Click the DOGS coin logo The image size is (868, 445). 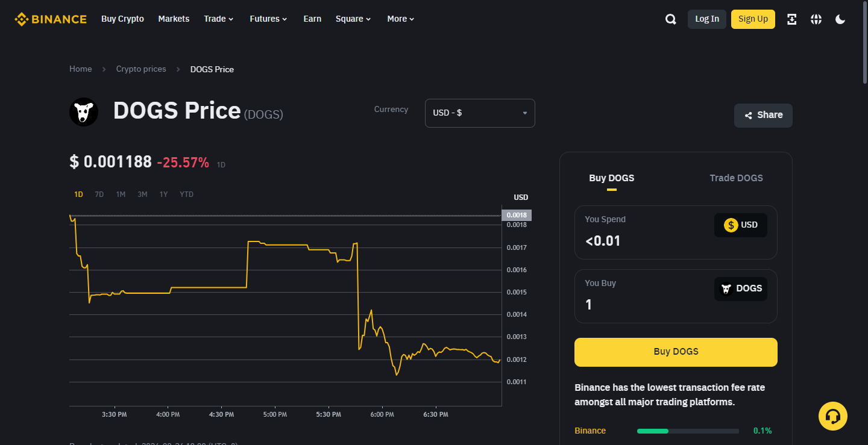(x=84, y=112)
